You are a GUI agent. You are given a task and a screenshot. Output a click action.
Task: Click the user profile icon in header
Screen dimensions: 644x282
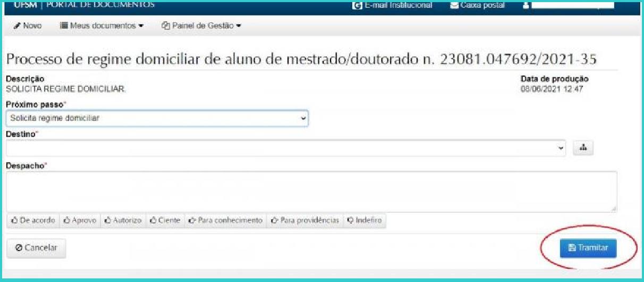(526, 5)
